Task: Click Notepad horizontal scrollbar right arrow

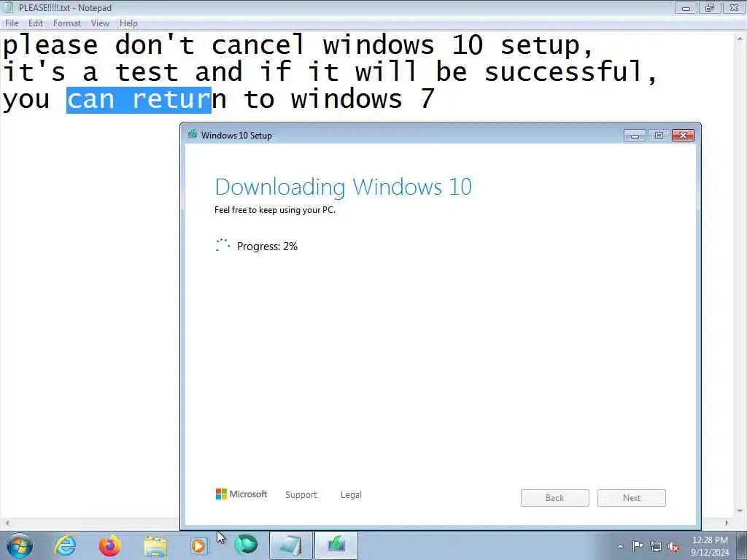Action: coord(726,522)
